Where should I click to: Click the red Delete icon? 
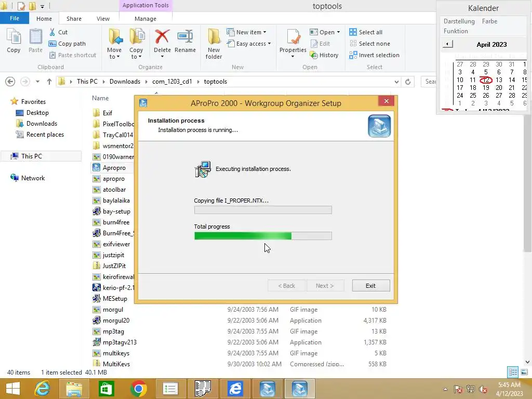[x=162, y=36]
